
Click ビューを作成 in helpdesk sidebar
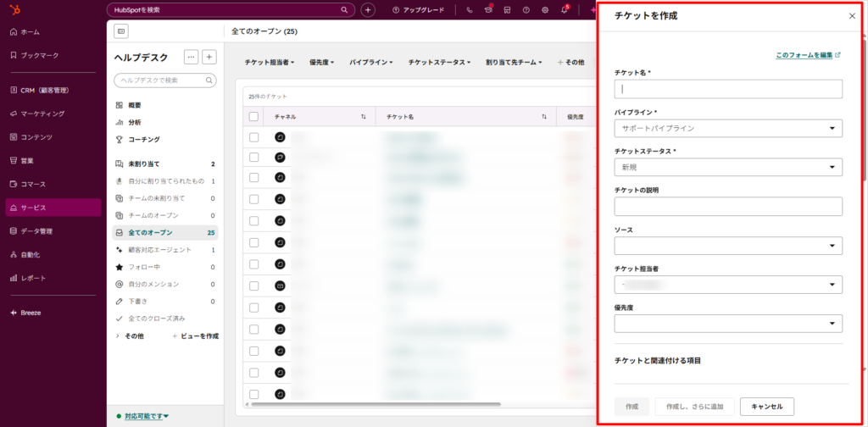(x=196, y=335)
